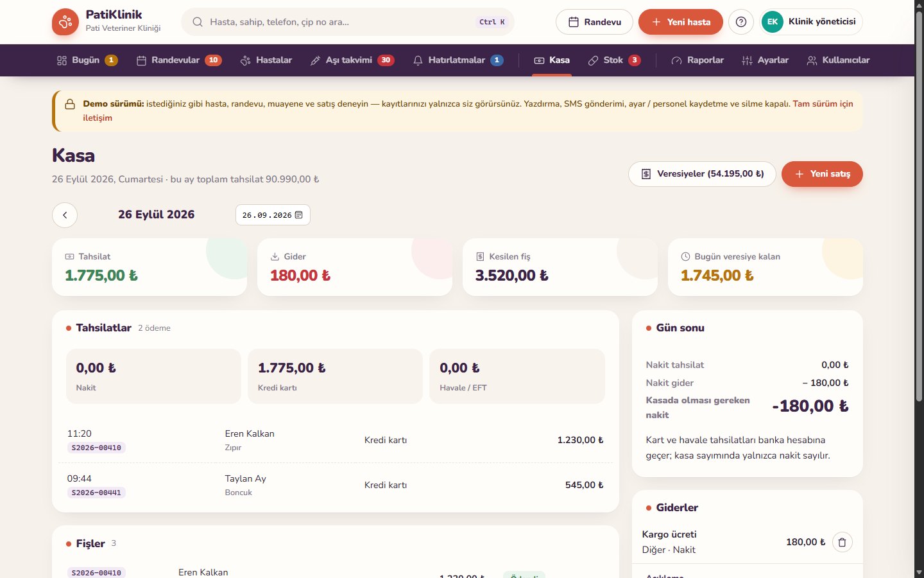
Task: Open the Aşı takvimi tab
Action: tap(352, 60)
